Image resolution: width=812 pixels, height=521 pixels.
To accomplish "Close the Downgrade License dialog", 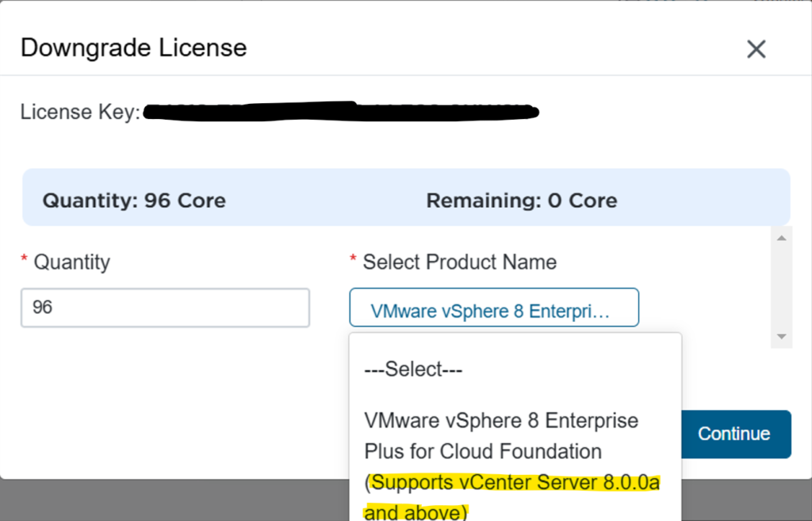I will point(756,49).
